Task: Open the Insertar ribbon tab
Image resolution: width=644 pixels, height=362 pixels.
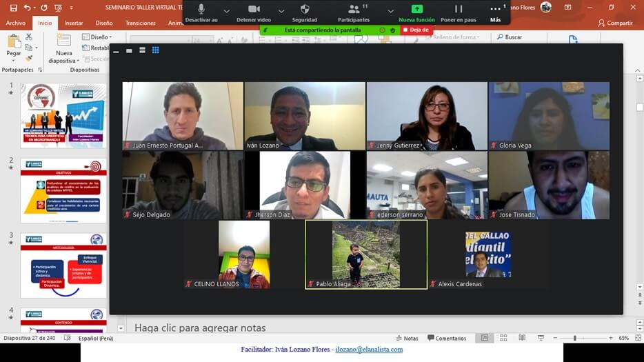Action: point(74,23)
